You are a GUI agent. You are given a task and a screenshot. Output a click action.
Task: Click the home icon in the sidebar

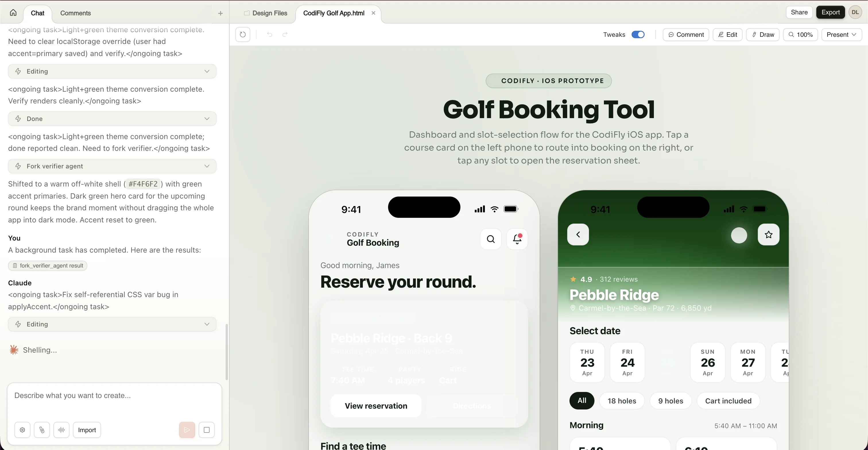pos(13,12)
